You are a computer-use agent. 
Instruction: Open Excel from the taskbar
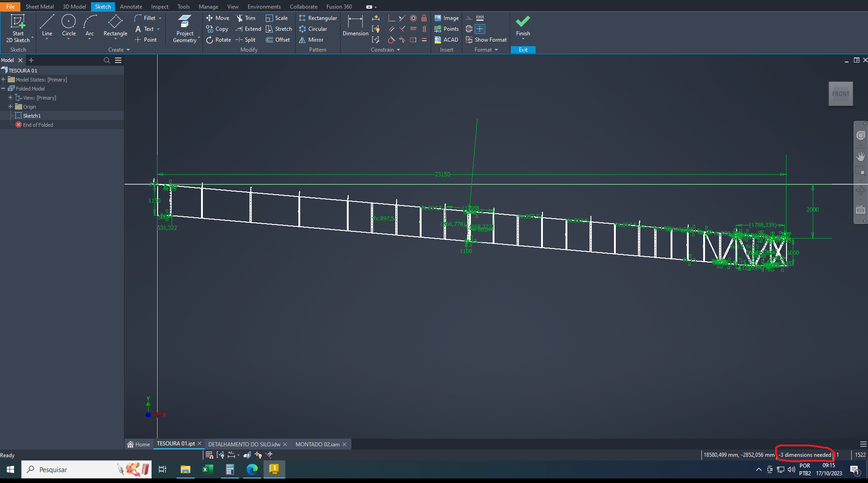(x=207, y=469)
